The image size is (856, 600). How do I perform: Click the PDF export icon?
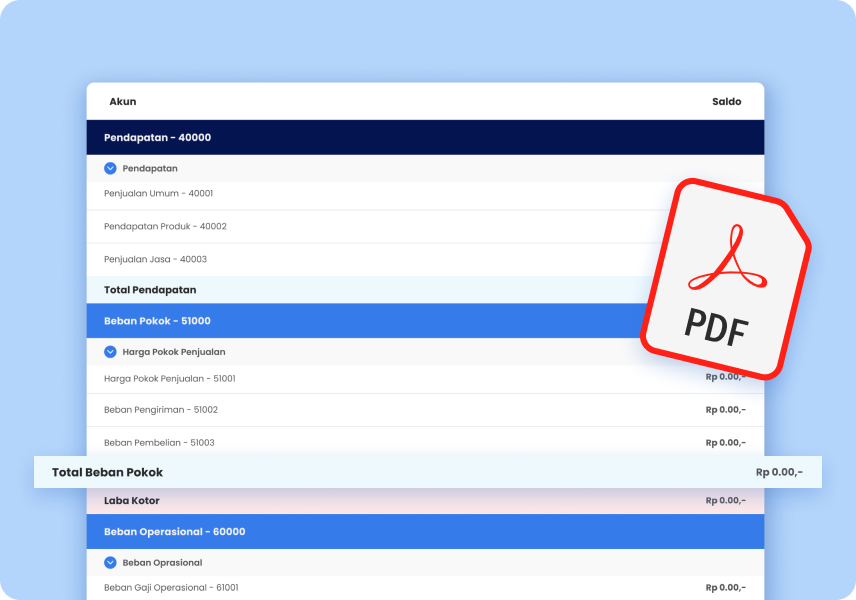click(x=726, y=278)
